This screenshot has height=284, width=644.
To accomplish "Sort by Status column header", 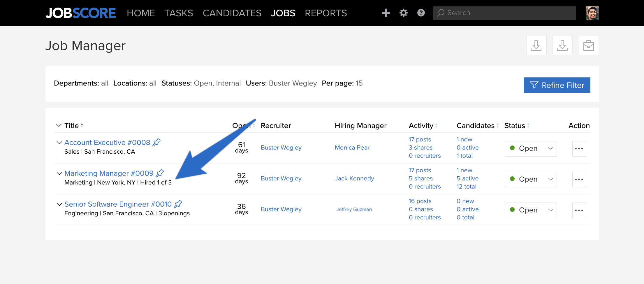I will point(517,125).
